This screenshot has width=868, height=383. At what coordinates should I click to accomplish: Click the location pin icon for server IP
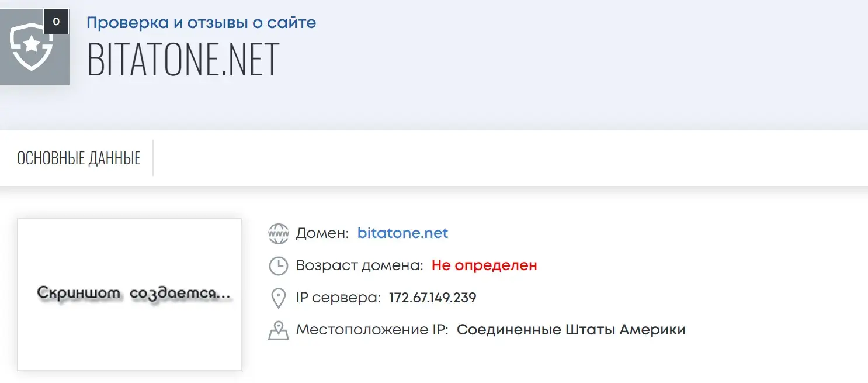(x=279, y=298)
